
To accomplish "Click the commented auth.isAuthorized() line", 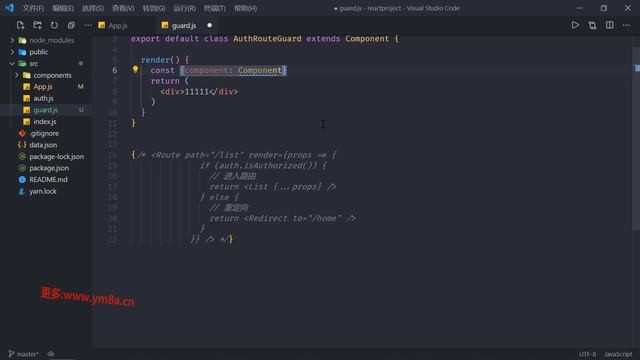I will pyautogui.click(x=263, y=166).
